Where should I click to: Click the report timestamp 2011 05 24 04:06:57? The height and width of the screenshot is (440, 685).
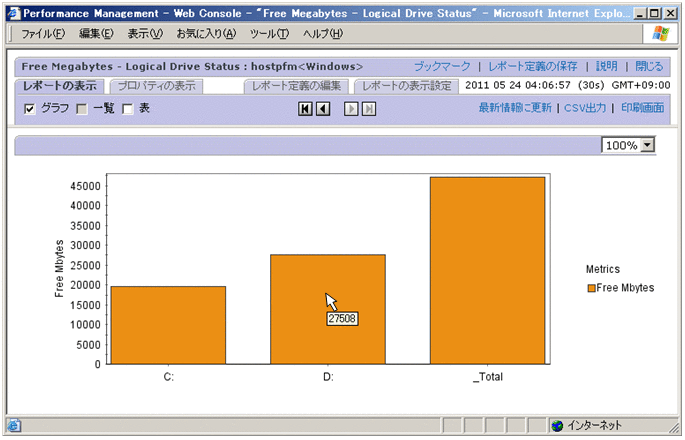[518, 85]
